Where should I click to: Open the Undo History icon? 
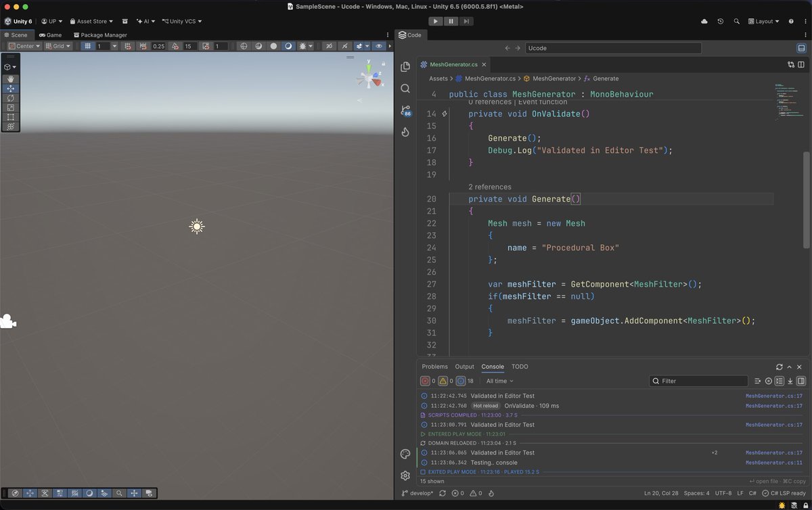[721, 22]
